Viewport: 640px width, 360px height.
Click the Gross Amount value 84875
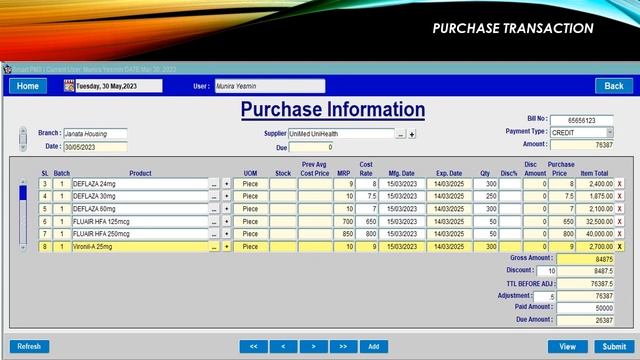click(x=585, y=259)
